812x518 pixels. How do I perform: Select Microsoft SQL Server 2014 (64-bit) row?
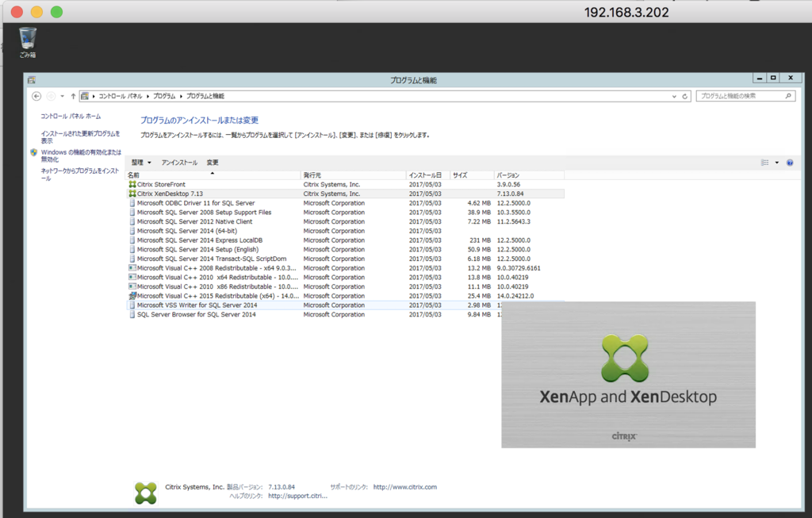point(345,231)
